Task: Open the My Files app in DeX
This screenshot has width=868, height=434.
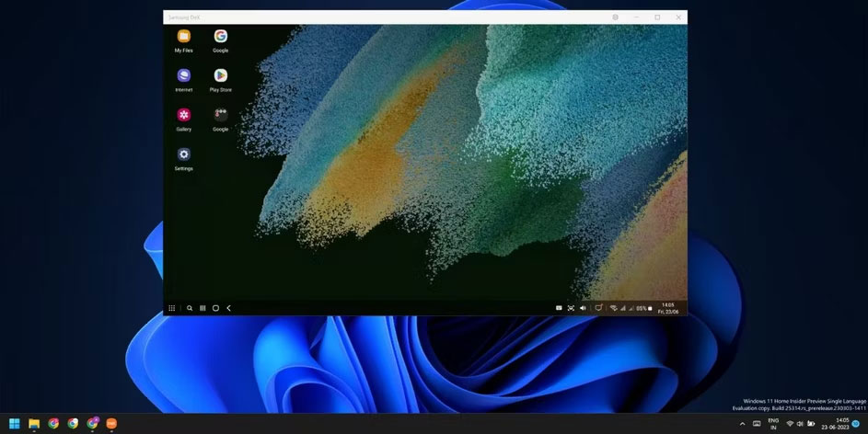Action: click(184, 36)
